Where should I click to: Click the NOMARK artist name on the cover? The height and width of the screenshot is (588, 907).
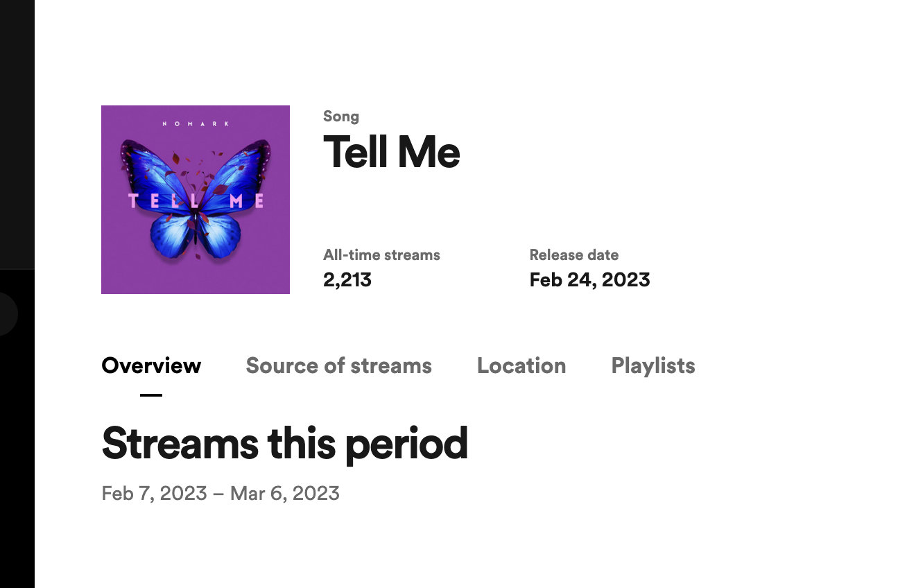pos(196,123)
